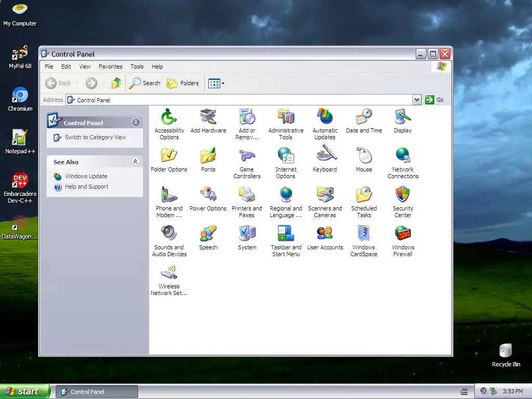Click the Address bar field
This screenshot has width=532, height=399.
(240, 100)
